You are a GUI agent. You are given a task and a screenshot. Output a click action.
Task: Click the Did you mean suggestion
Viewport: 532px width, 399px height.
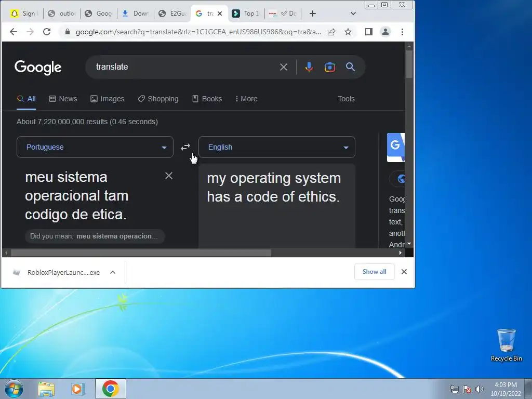pyautogui.click(x=95, y=236)
